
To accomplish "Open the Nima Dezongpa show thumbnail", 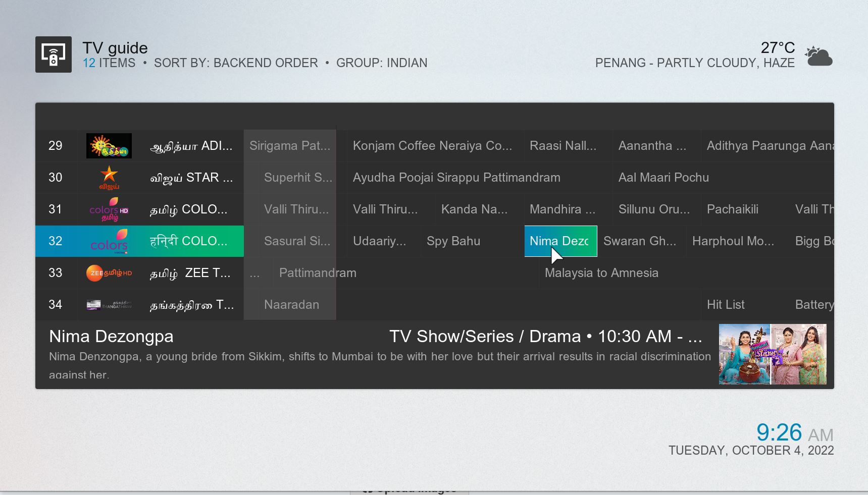I will click(772, 354).
